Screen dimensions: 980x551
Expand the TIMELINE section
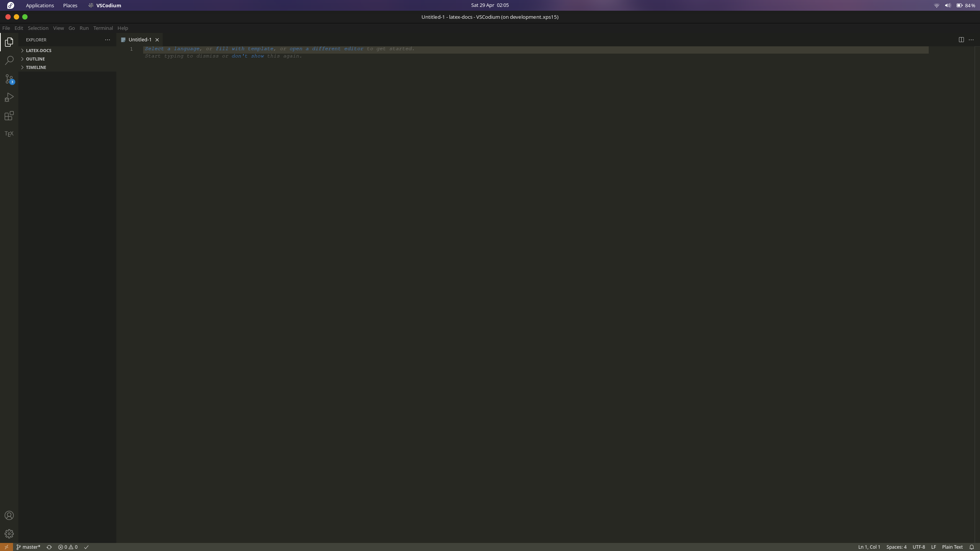click(67, 67)
